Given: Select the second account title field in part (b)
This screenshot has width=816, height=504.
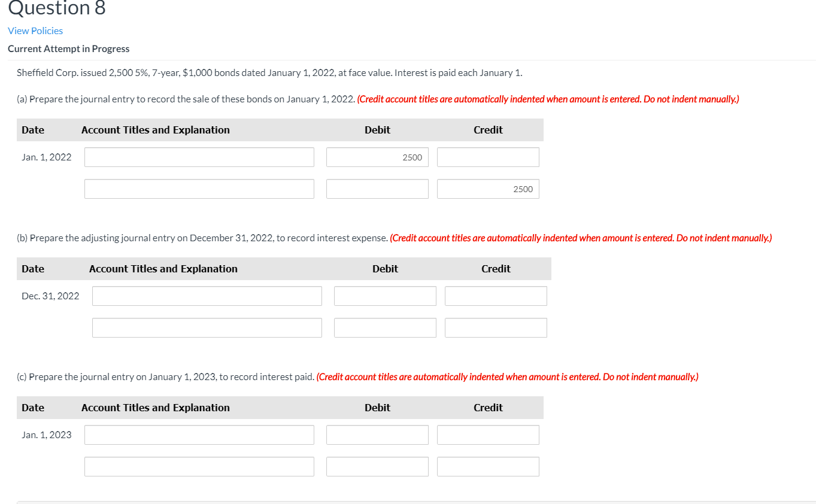Looking at the screenshot, I should (207, 327).
